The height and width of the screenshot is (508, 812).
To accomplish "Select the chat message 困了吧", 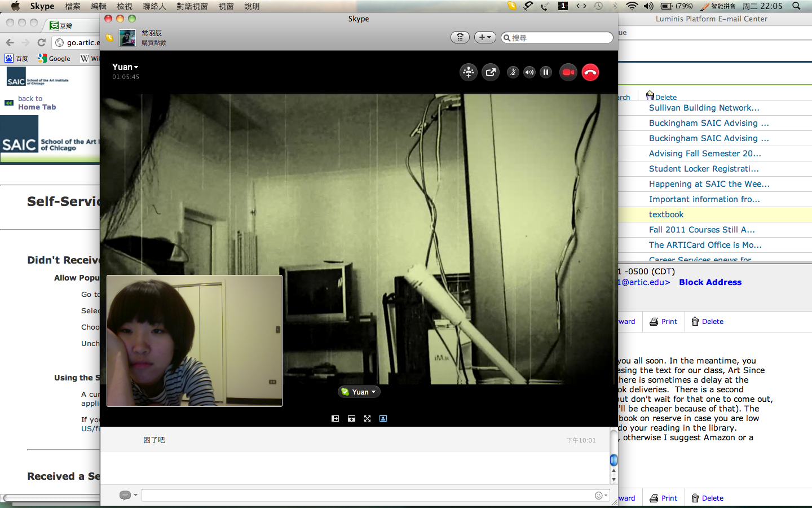I will 154,440.
